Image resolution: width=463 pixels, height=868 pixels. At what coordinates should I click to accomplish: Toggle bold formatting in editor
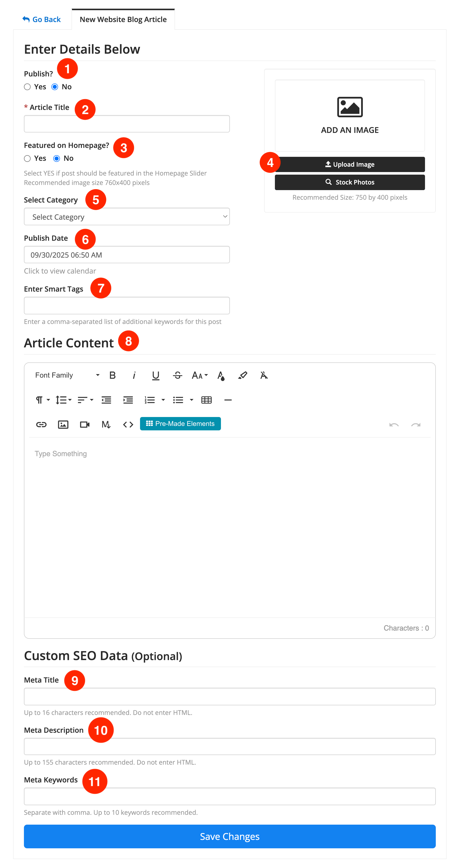coord(113,375)
